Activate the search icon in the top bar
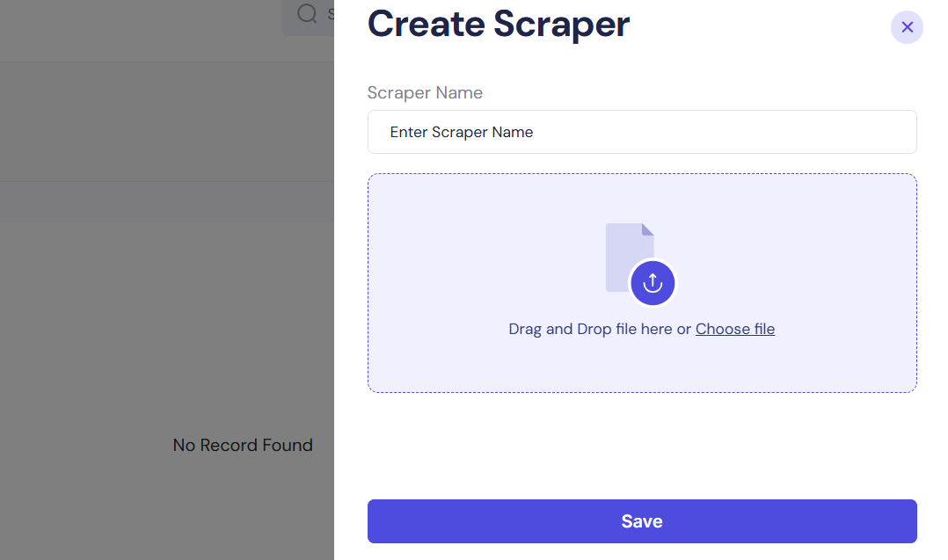948x560 pixels. tap(306, 14)
